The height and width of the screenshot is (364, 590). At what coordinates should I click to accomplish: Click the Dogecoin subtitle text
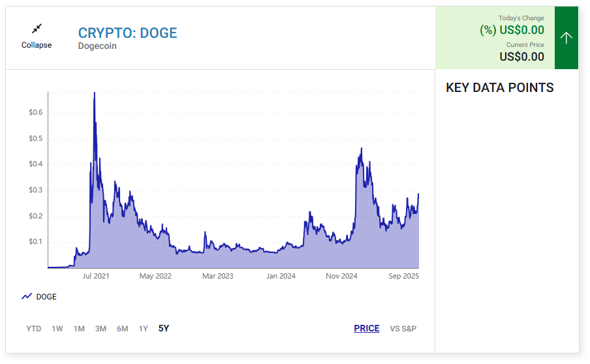click(x=97, y=46)
